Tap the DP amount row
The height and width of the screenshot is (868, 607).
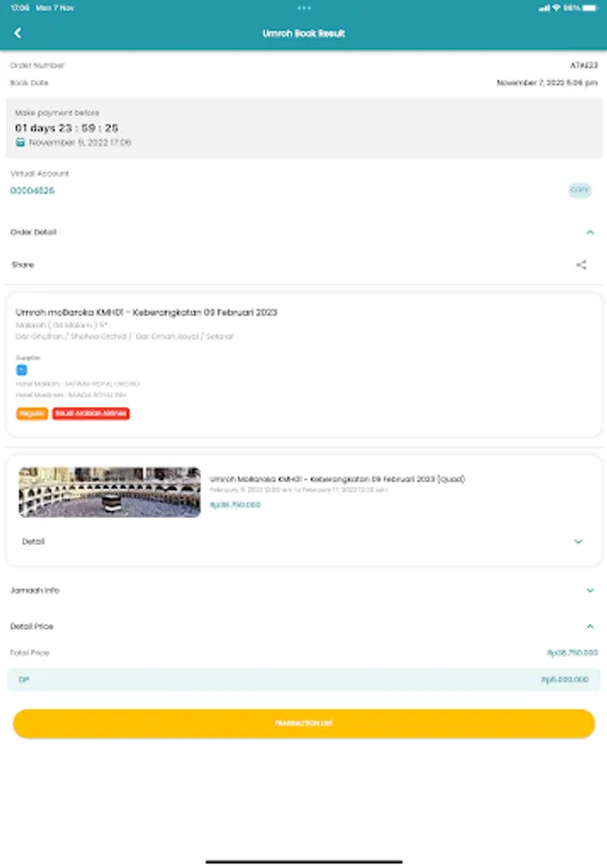[303, 679]
